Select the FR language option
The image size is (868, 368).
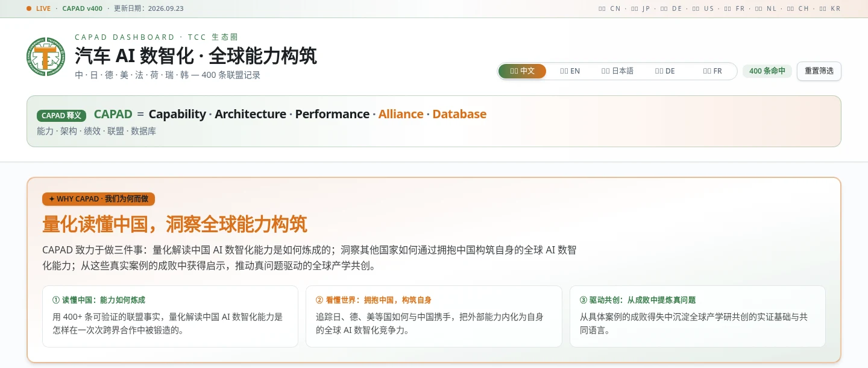[712, 71]
